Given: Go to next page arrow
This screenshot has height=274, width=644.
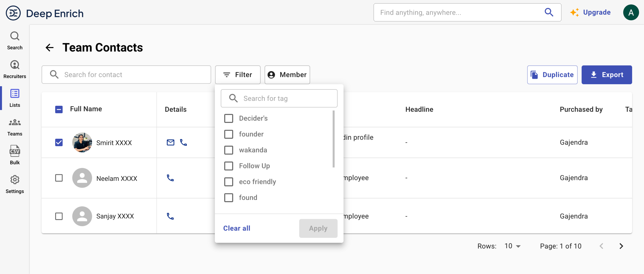Looking at the screenshot, I should pos(621,246).
